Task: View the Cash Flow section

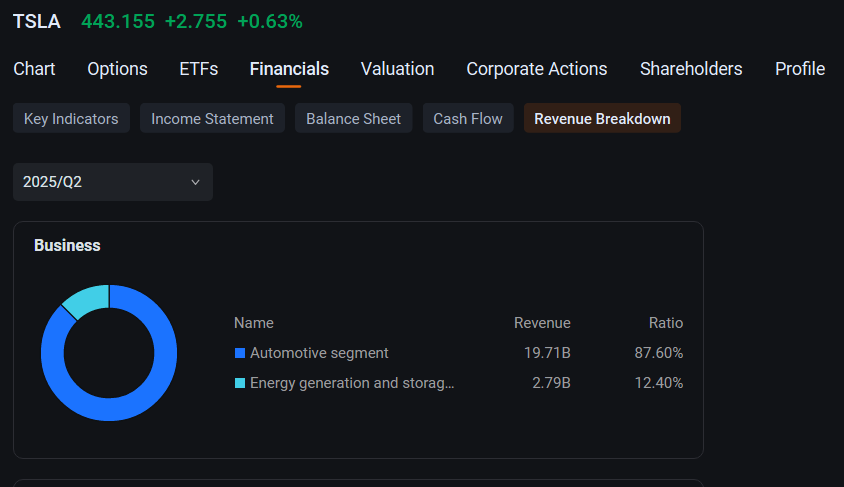Action: point(468,118)
